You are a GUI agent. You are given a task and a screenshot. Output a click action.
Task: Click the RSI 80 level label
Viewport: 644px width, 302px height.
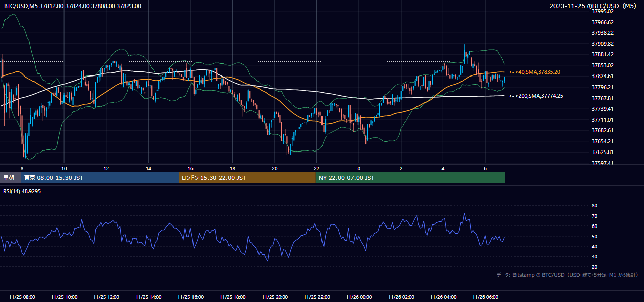[x=594, y=206]
